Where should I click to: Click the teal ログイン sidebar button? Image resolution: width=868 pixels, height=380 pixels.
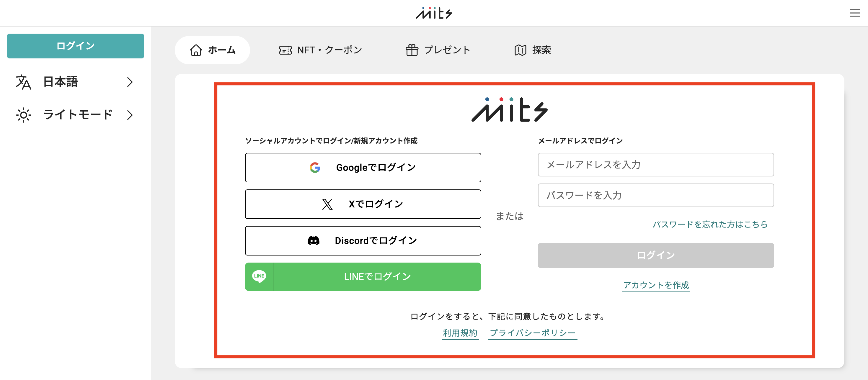pyautogui.click(x=76, y=46)
